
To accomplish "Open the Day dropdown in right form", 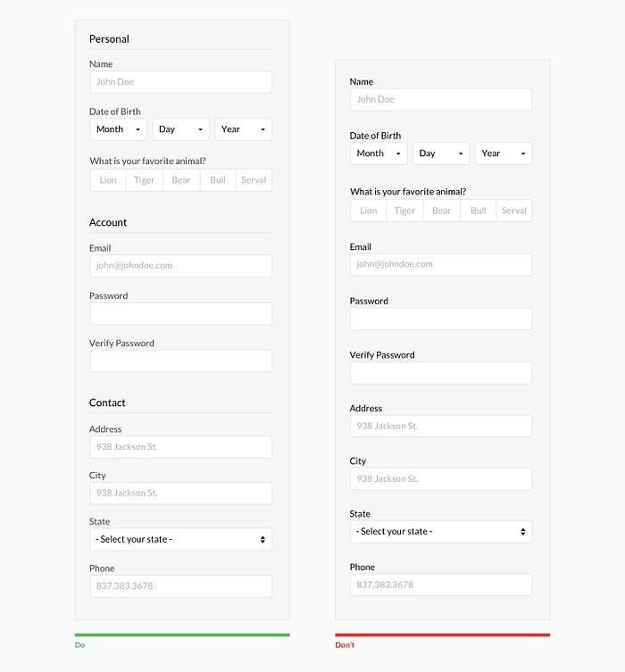I will (441, 153).
